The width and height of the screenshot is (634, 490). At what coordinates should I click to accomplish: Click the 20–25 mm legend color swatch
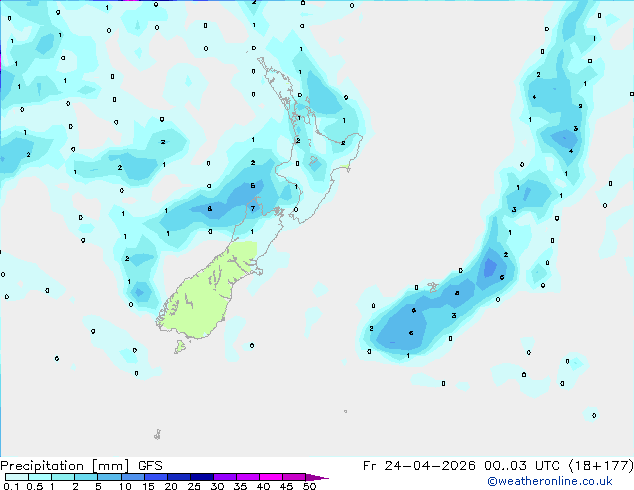(179, 477)
